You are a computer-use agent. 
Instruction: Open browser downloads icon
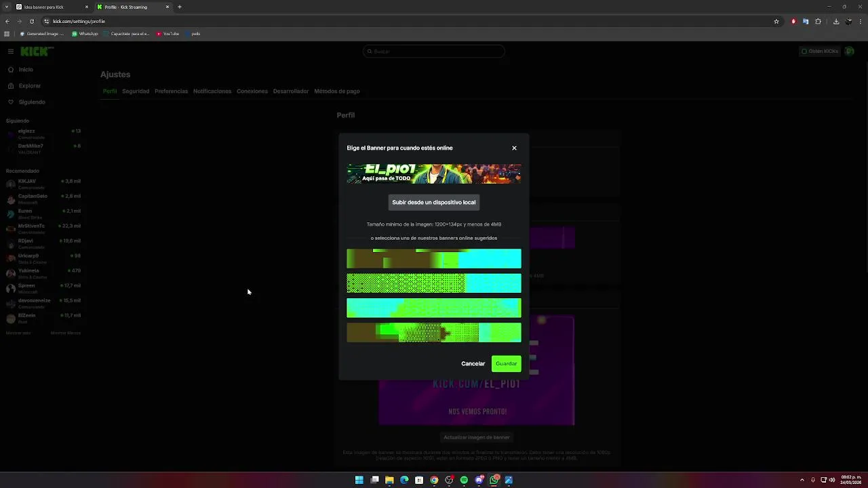point(836,21)
